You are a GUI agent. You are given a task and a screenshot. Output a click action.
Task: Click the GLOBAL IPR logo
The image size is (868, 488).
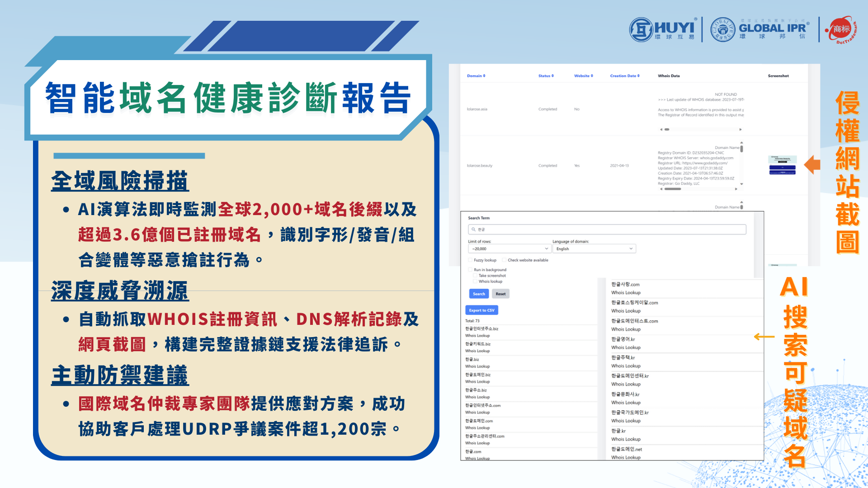click(x=760, y=29)
